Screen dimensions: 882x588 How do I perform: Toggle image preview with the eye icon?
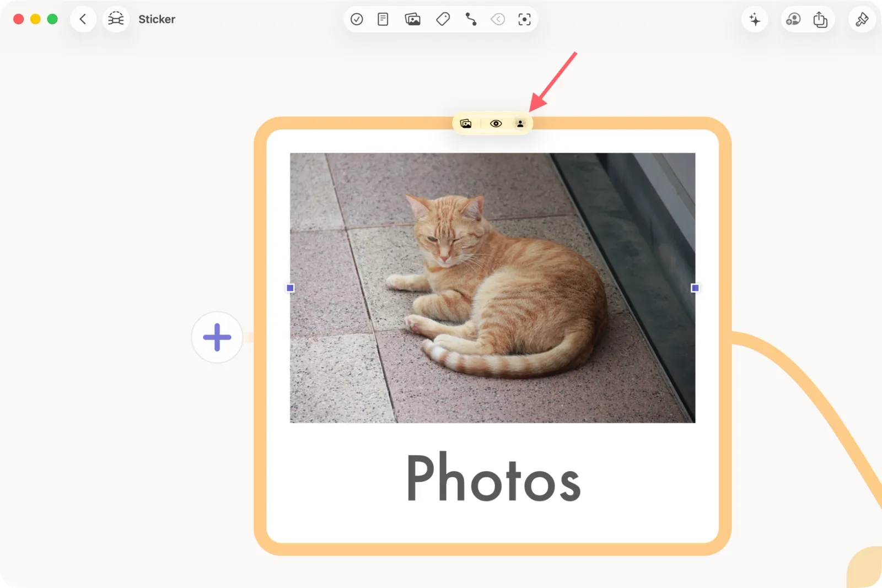tap(496, 123)
